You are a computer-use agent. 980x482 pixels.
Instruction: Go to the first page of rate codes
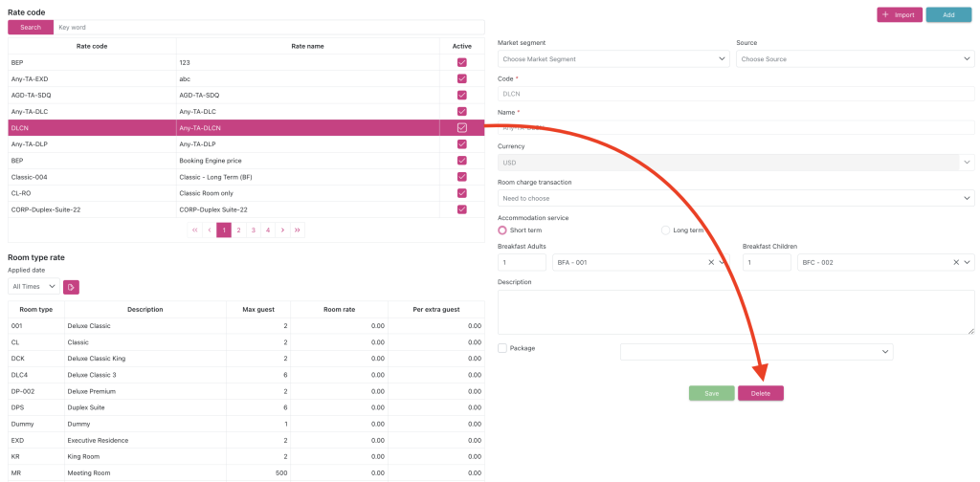click(x=195, y=230)
